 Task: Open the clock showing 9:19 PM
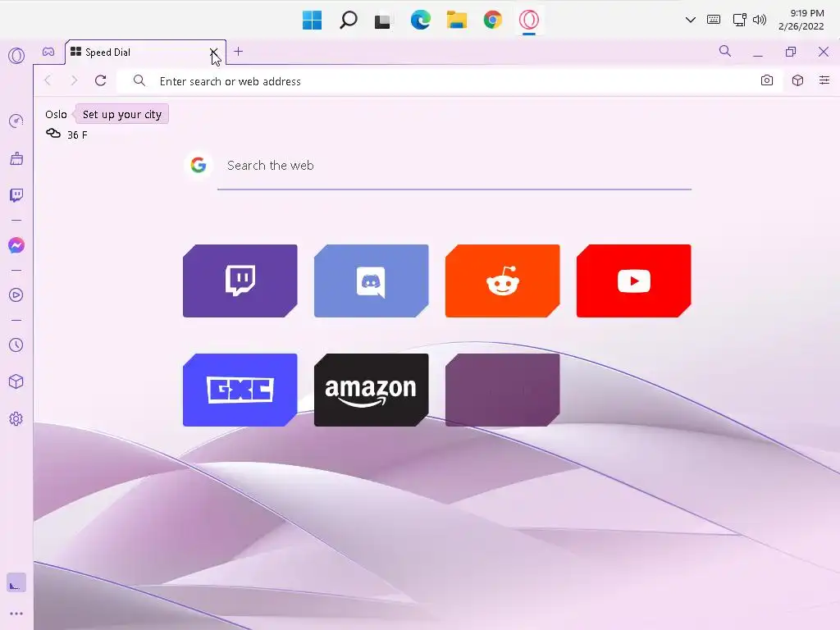tap(801, 20)
